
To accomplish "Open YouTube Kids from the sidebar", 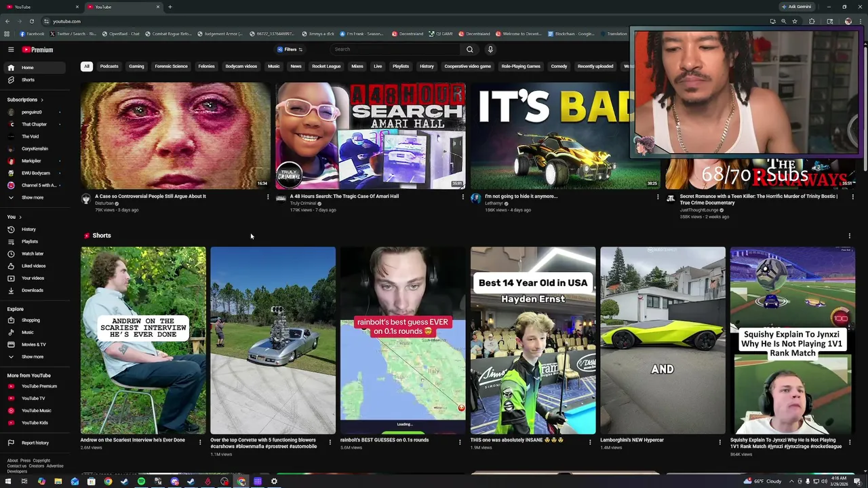I will 34,423.
